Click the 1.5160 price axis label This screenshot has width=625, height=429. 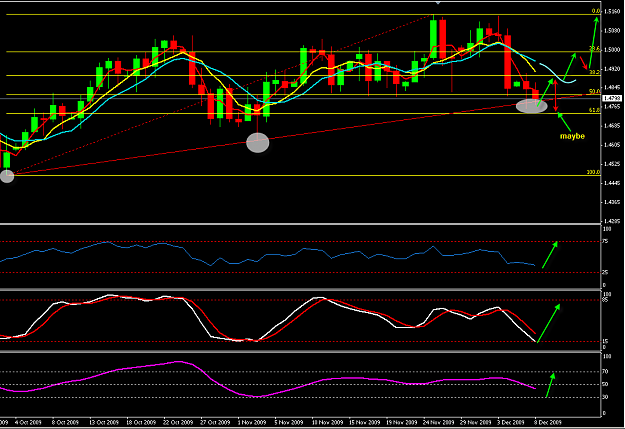(x=612, y=12)
